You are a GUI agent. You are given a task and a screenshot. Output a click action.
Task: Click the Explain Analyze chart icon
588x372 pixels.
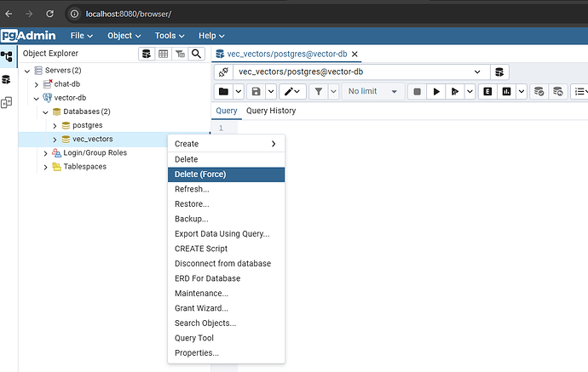click(506, 91)
